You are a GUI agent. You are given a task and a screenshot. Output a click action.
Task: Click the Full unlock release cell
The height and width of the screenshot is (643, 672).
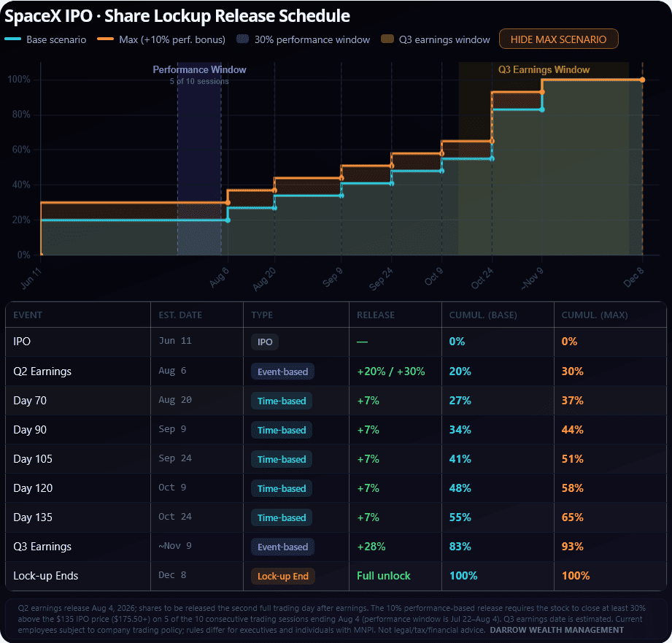click(384, 576)
